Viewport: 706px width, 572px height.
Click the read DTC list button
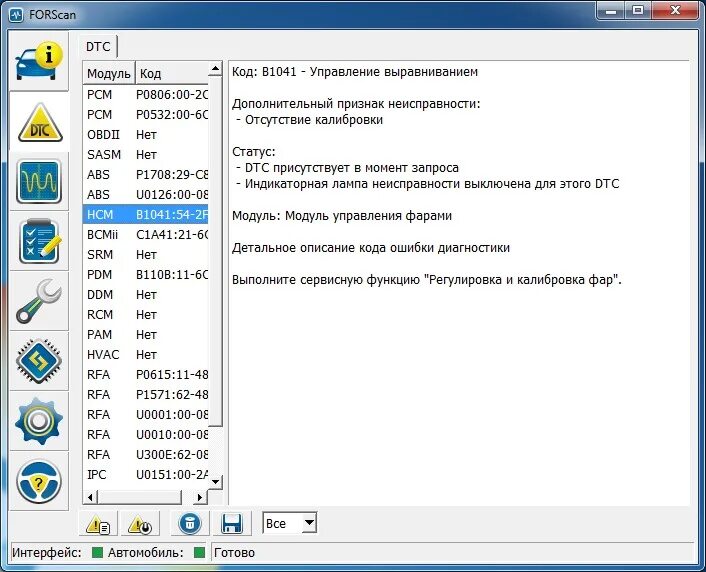[98, 523]
